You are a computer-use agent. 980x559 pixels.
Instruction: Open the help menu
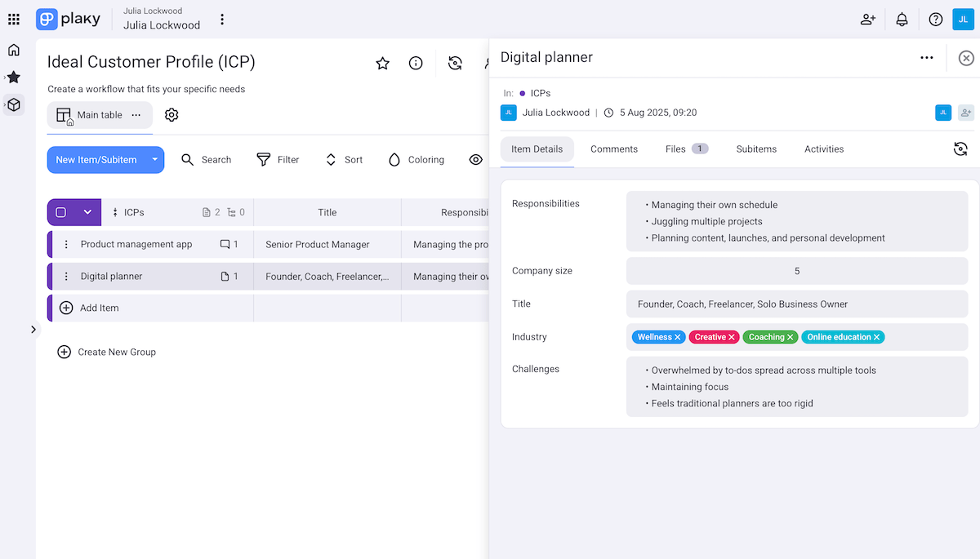(935, 19)
